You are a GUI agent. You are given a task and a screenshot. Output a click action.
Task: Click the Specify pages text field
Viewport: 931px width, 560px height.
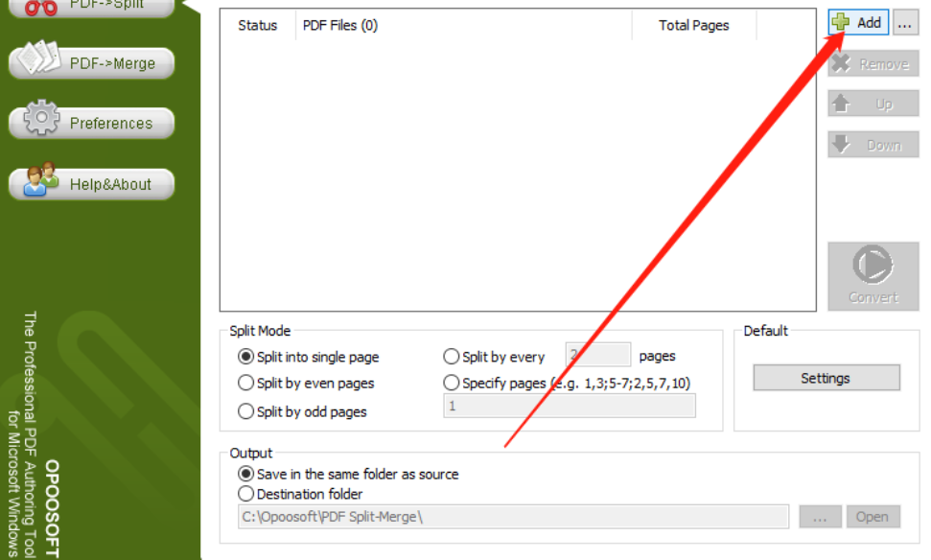570,407
